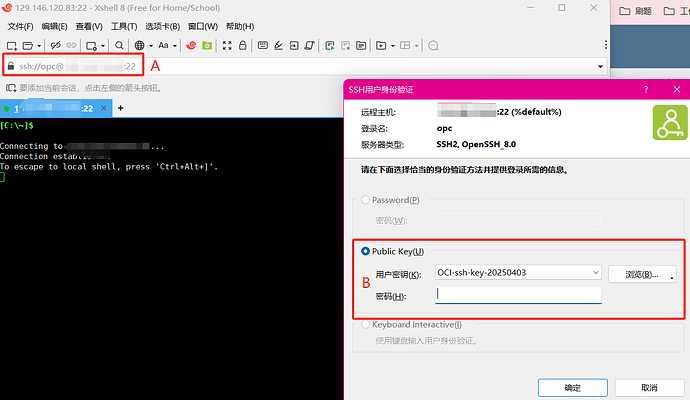Click the 确定 button
This screenshot has width=690, height=400.
(x=572, y=388)
